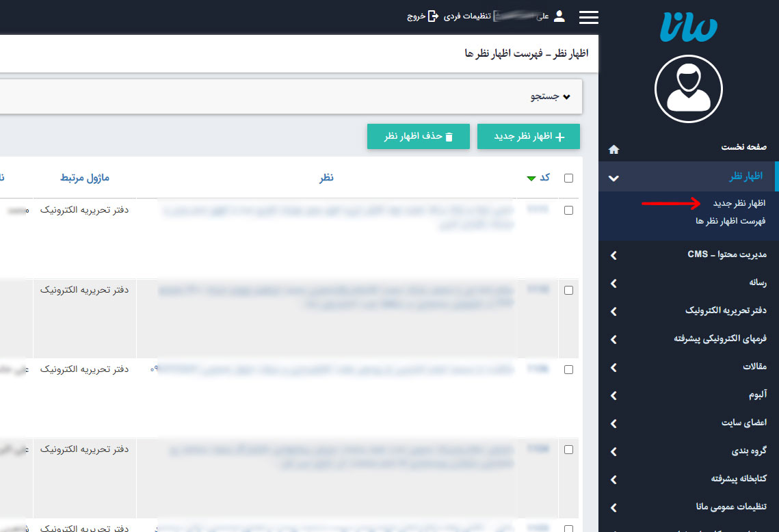Image resolution: width=779 pixels, height=532 pixels.
Task: Tick the checkbox on the second comment row
Action: (x=568, y=289)
